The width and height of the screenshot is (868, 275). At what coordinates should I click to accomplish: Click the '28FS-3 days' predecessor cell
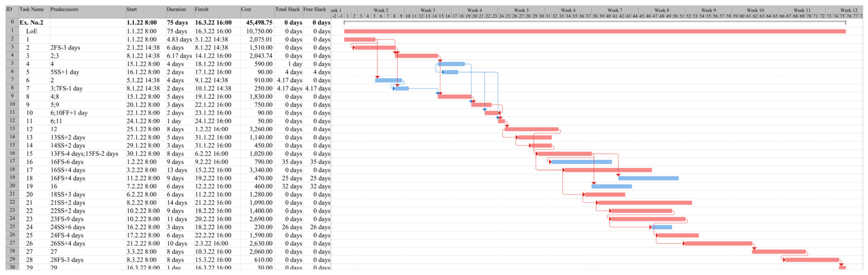(67, 260)
